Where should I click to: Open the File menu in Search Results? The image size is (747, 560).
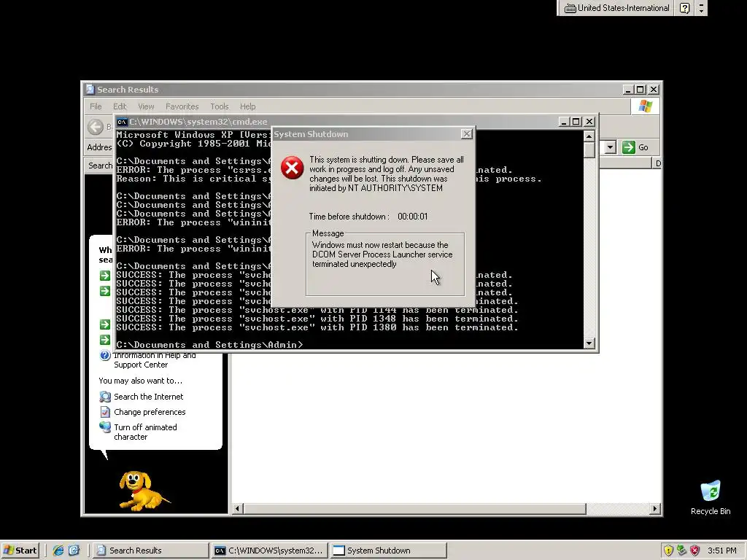coord(96,106)
